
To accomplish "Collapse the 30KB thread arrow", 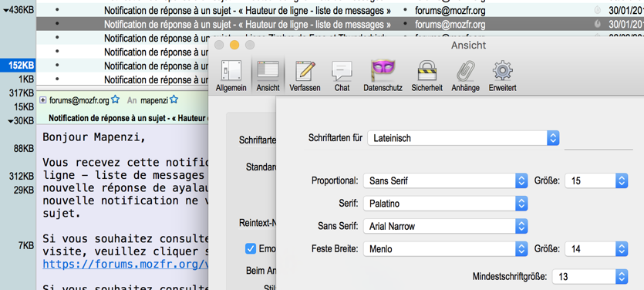I will (x=10, y=121).
